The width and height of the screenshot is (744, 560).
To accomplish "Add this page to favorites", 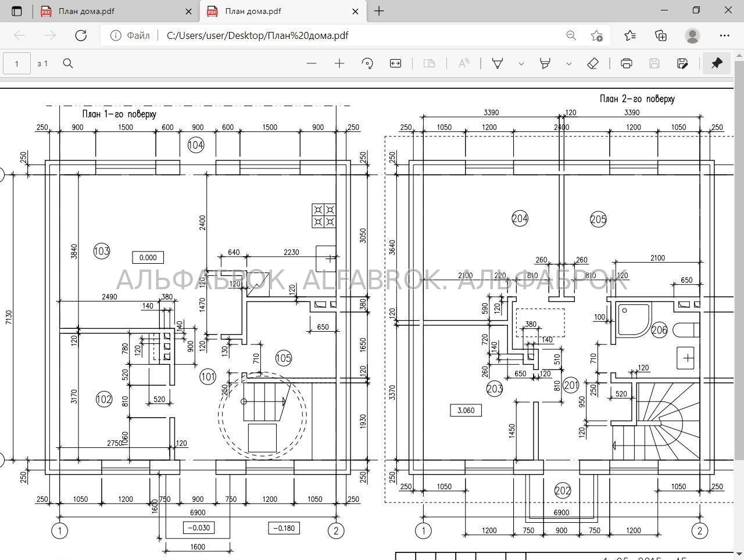I will point(596,35).
